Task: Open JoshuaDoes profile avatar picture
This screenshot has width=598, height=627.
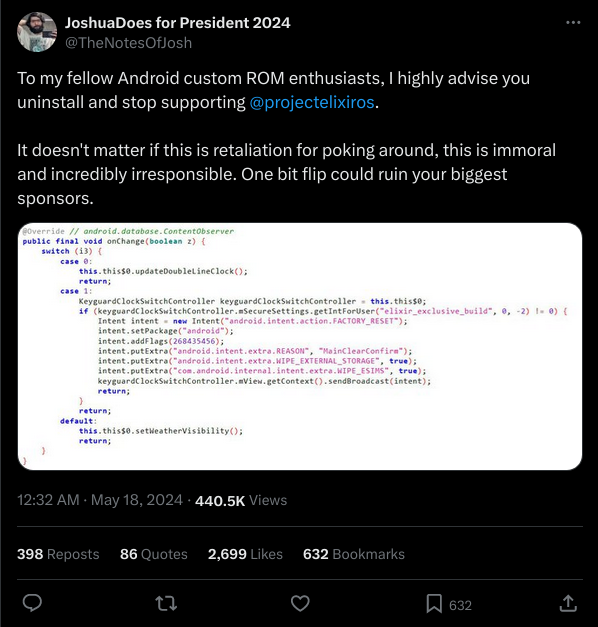Action: point(37,32)
